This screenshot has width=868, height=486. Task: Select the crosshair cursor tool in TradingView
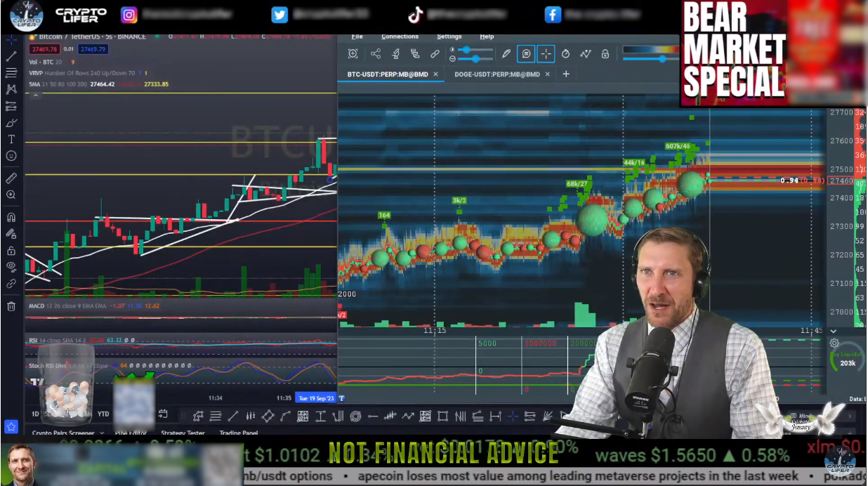click(11, 39)
